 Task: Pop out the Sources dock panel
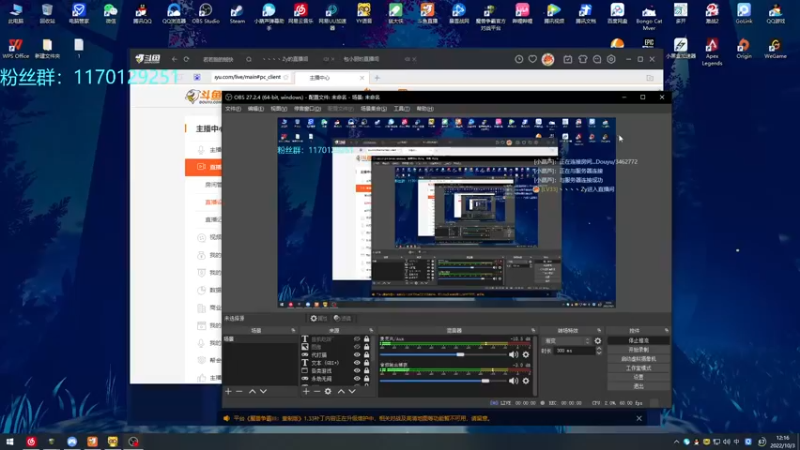[371, 331]
